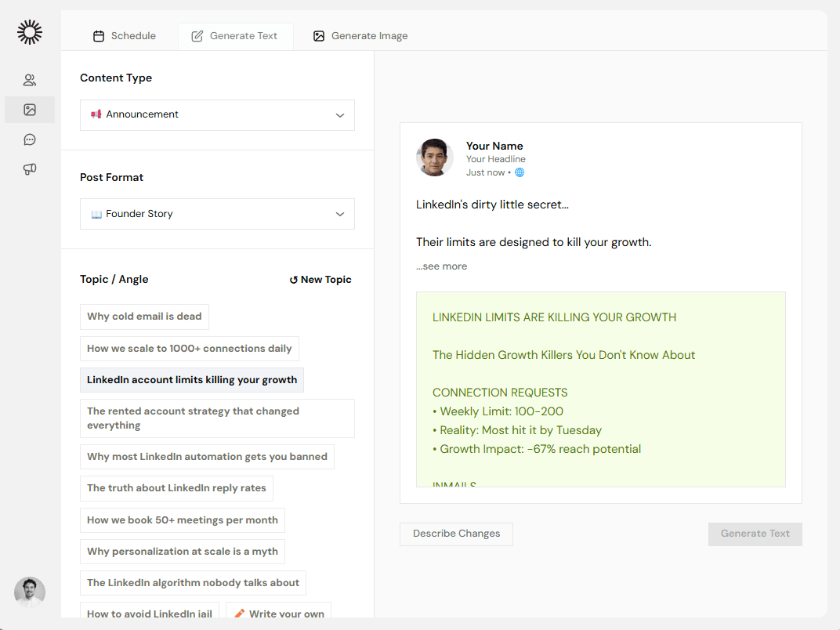Image resolution: width=840 pixels, height=630 pixels.
Task: Click the Post Format section heading
Action: 111,177
